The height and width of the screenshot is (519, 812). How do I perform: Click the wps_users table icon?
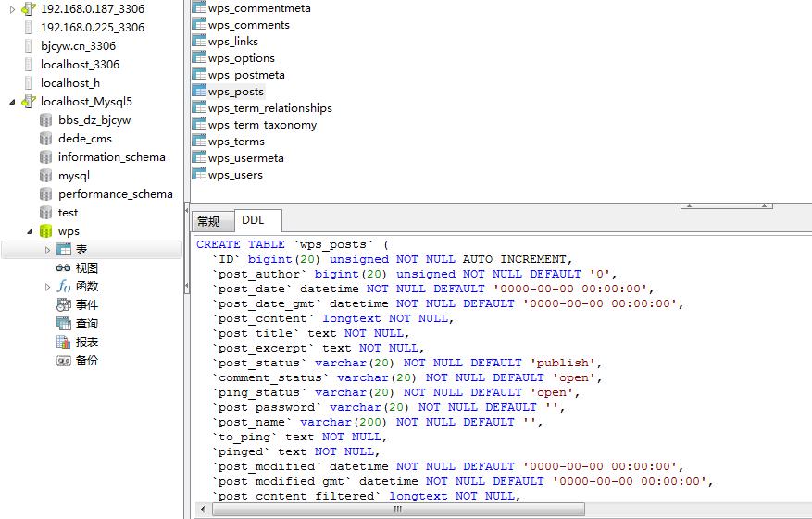click(x=199, y=174)
